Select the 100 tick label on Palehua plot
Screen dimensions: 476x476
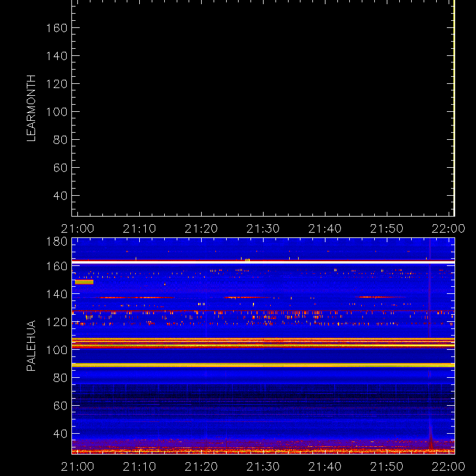(57, 350)
